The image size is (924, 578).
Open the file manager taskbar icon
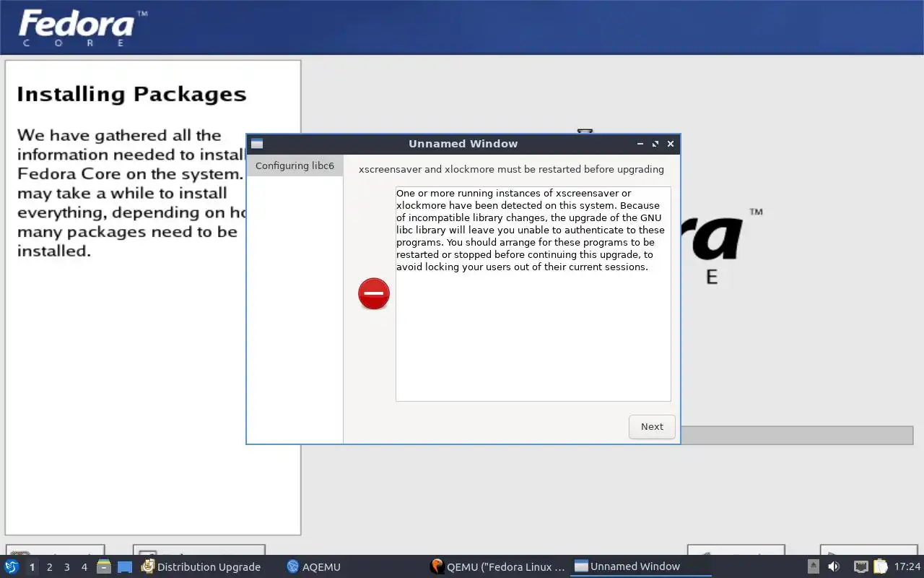click(x=104, y=566)
